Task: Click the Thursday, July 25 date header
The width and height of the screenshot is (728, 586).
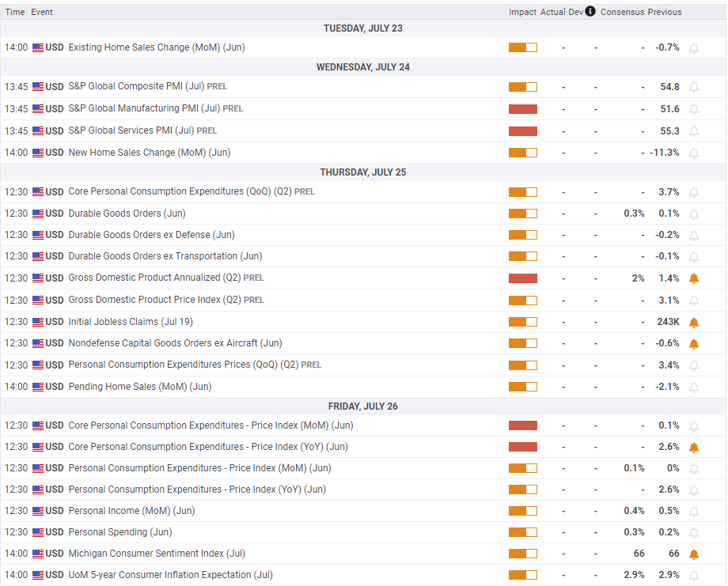Action: pyautogui.click(x=363, y=172)
